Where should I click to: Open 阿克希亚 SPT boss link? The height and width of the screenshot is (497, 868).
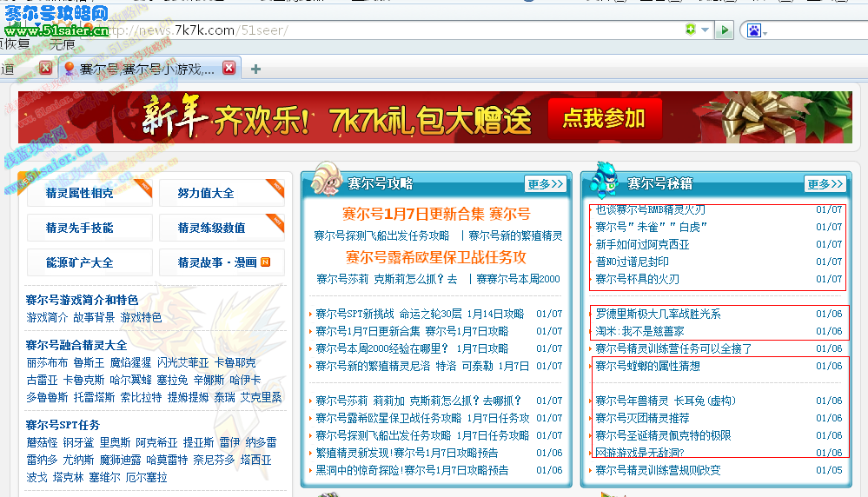click(x=156, y=443)
